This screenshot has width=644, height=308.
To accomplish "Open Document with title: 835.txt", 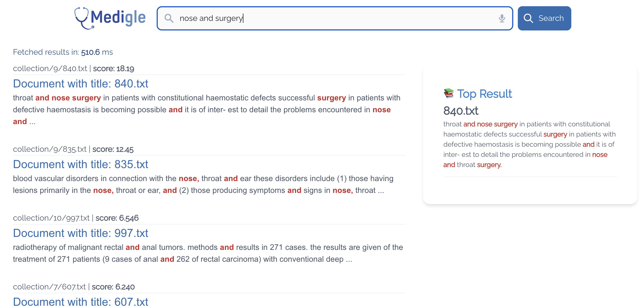I will [x=81, y=164].
